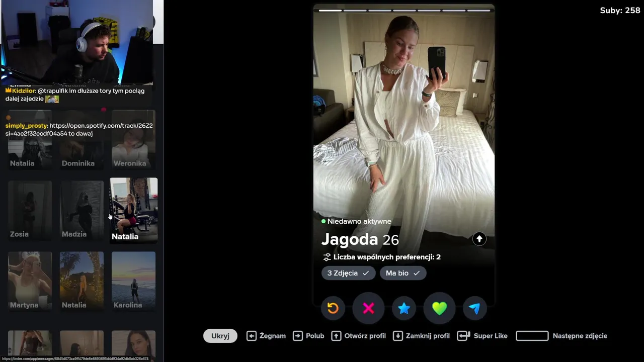Click the 'Polub' shortcut label

[315, 336]
